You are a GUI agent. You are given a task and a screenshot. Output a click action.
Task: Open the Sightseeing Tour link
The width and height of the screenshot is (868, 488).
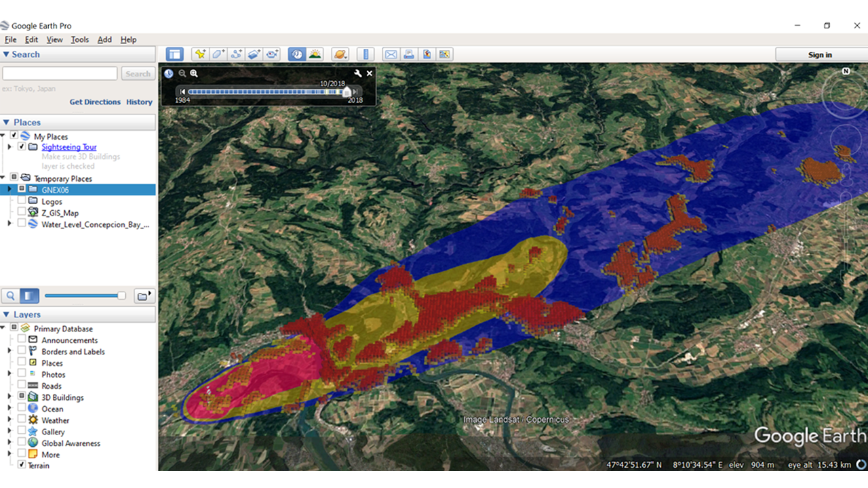coord(69,147)
